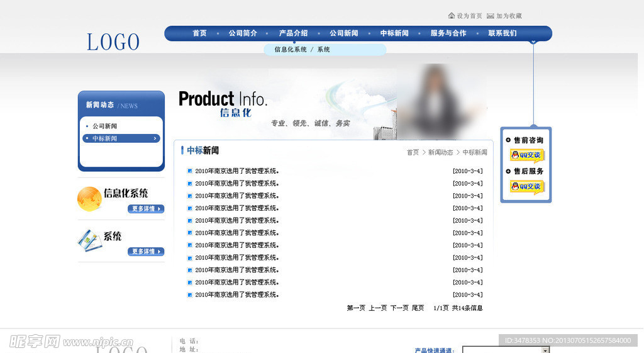Screen dimensions: 644x353
Task: Click the envelope icon beside 加为收藏
Action: pos(491,16)
